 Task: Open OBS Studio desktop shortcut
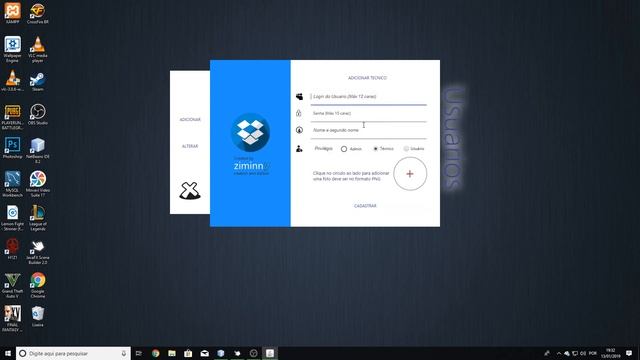(x=38, y=114)
